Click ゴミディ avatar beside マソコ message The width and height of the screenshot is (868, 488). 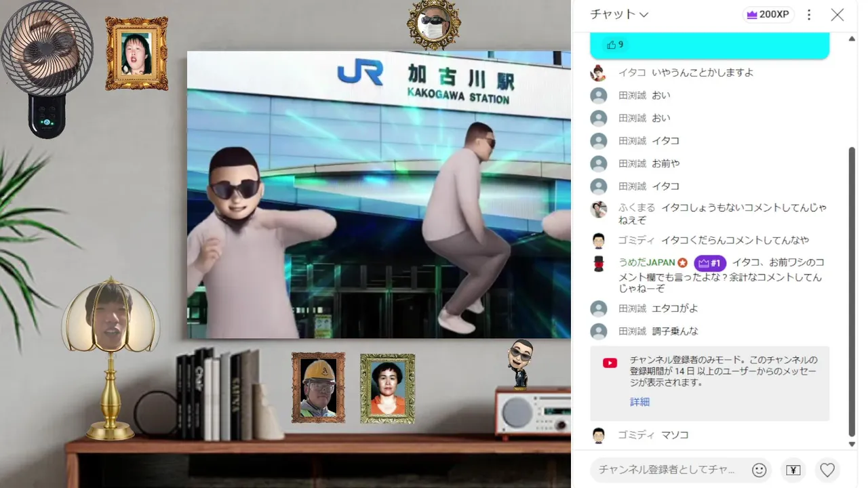(x=598, y=435)
